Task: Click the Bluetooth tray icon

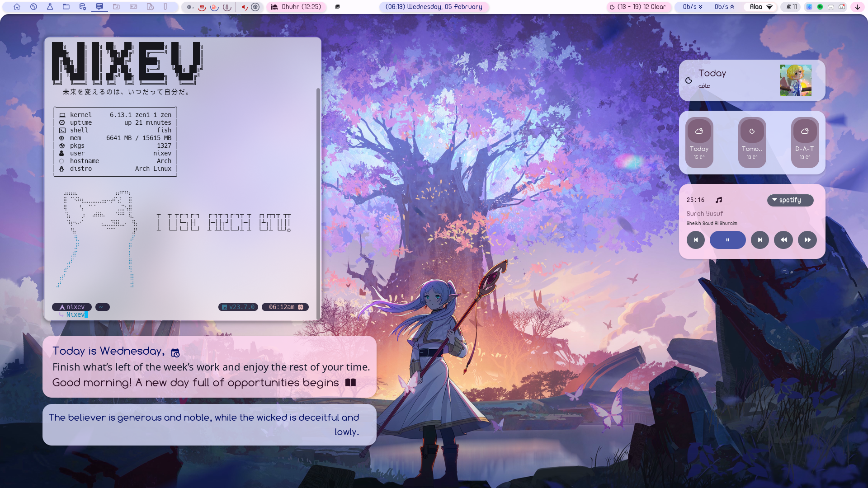Action: 809,7
